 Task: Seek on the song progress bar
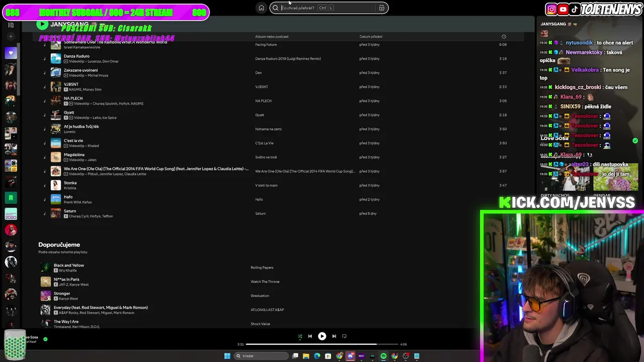pyautogui.click(x=322, y=344)
